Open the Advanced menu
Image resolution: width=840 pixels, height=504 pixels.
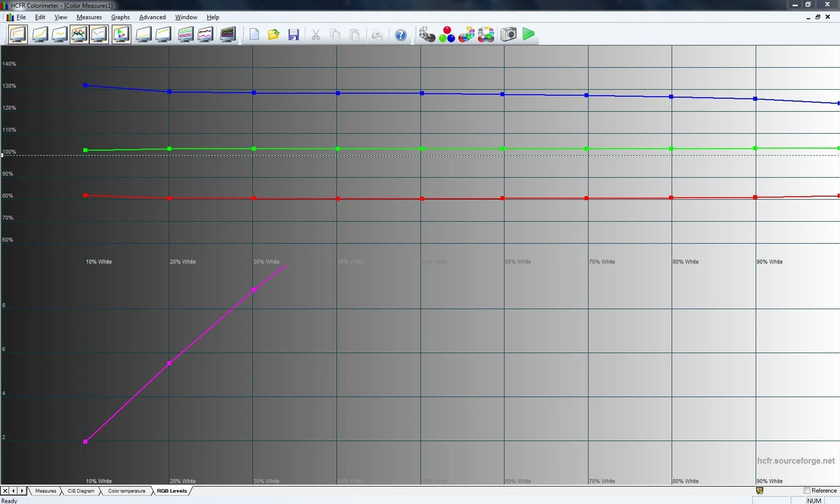[152, 17]
